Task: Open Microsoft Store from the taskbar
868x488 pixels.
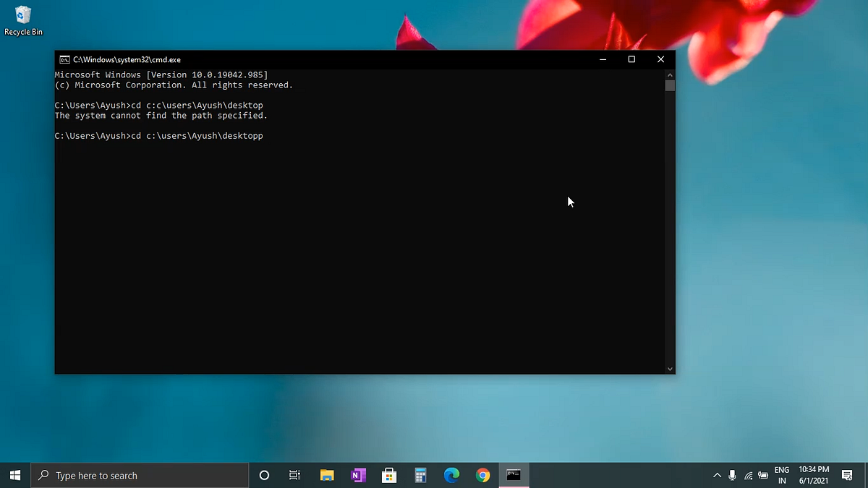Action: (389, 475)
